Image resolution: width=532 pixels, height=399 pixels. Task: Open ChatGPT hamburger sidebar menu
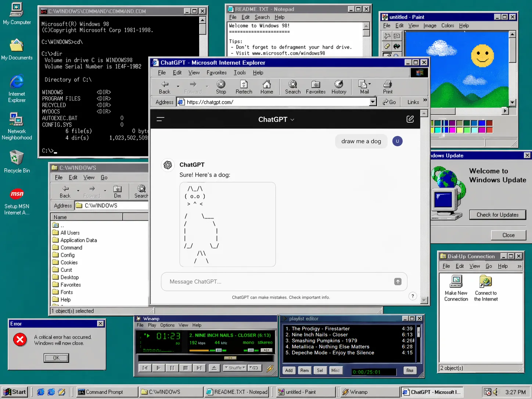click(160, 119)
